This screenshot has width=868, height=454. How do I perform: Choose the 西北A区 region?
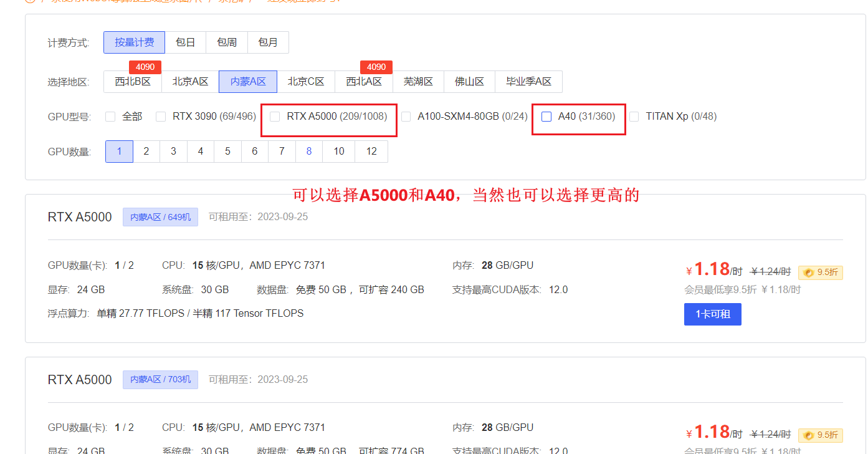(364, 82)
